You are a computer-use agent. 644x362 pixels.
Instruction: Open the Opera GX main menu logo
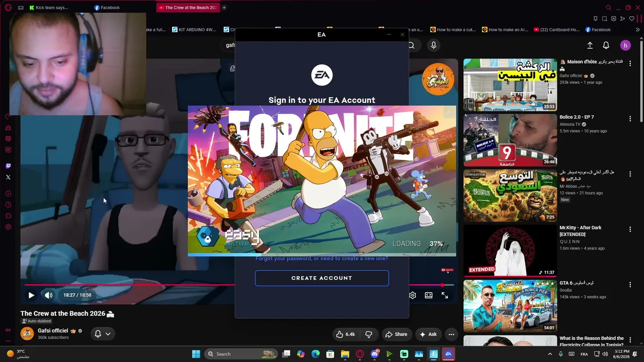click(8, 8)
